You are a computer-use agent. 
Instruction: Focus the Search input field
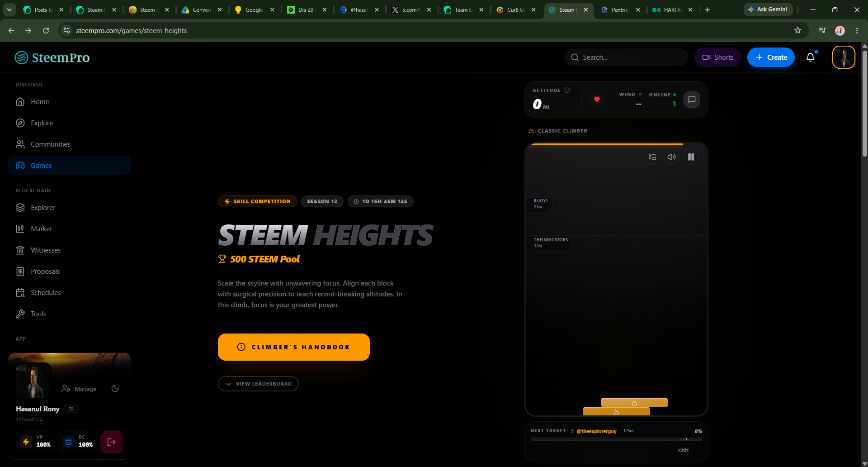[x=626, y=57]
